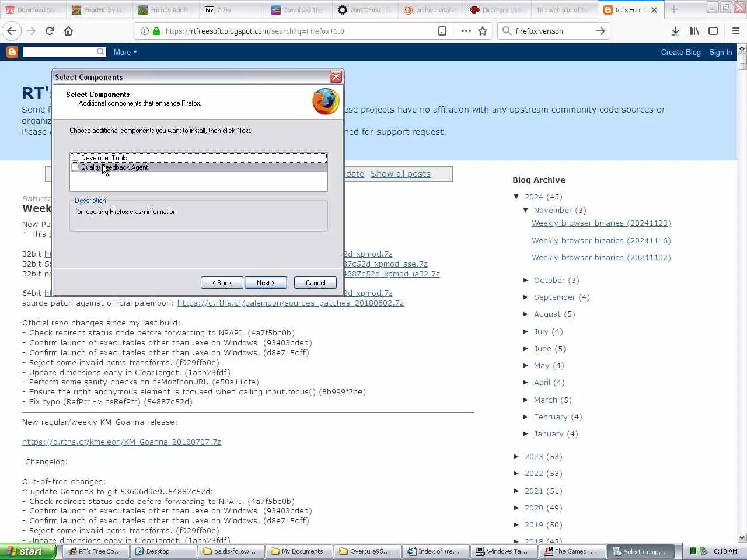Check the Developer Tools checkbox
Image resolution: width=747 pixels, height=560 pixels.
pyautogui.click(x=75, y=158)
